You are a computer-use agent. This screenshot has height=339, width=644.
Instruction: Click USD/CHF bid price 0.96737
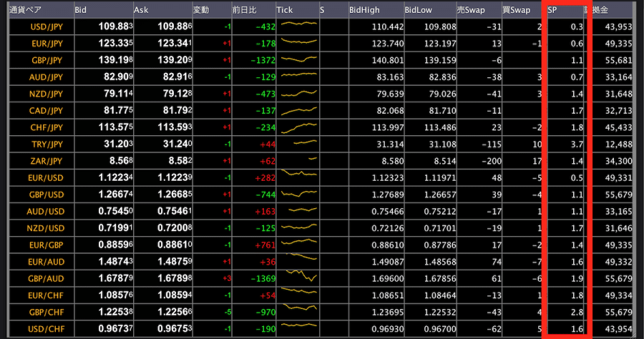(x=115, y=329)
